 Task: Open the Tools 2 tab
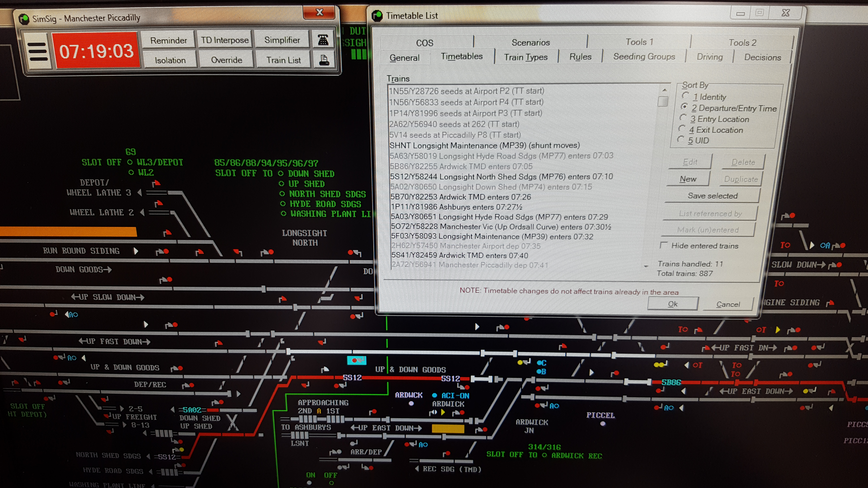point(742,42)
